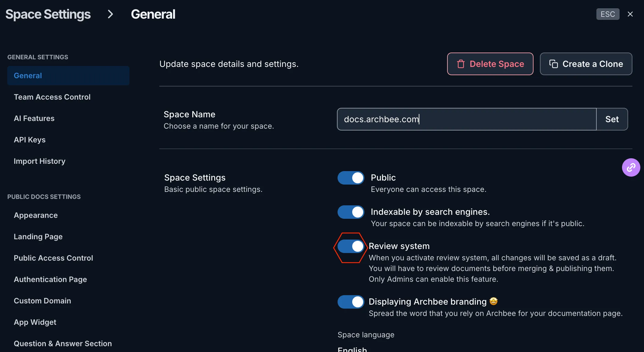
Task: Click the General breadcrumb heading
Action: 153,14
